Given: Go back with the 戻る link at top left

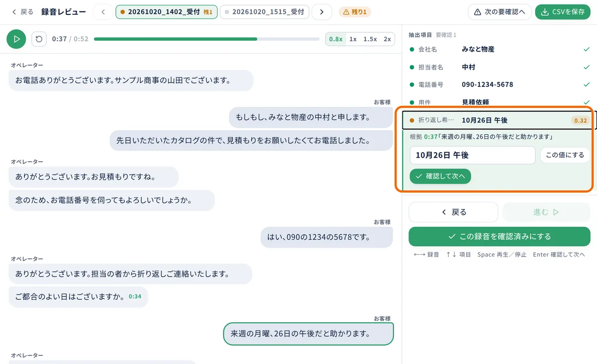Looking at the screenshot, I should (22, 11).
